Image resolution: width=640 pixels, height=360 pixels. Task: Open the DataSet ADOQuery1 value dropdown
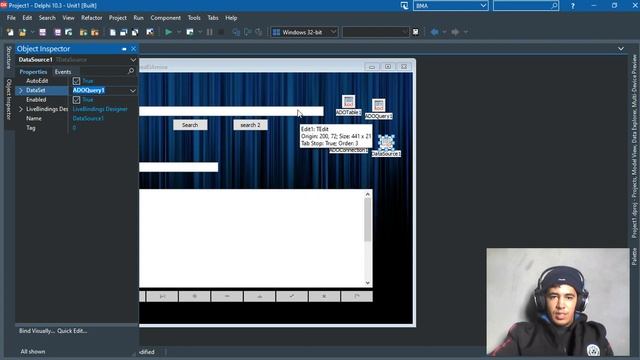coord(133,91)
